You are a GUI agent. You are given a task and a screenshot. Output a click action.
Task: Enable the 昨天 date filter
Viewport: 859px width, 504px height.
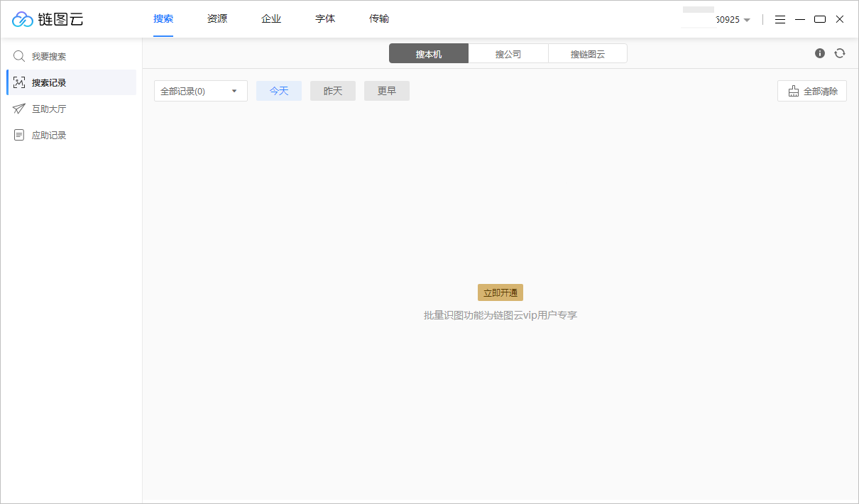pos(332,90)
